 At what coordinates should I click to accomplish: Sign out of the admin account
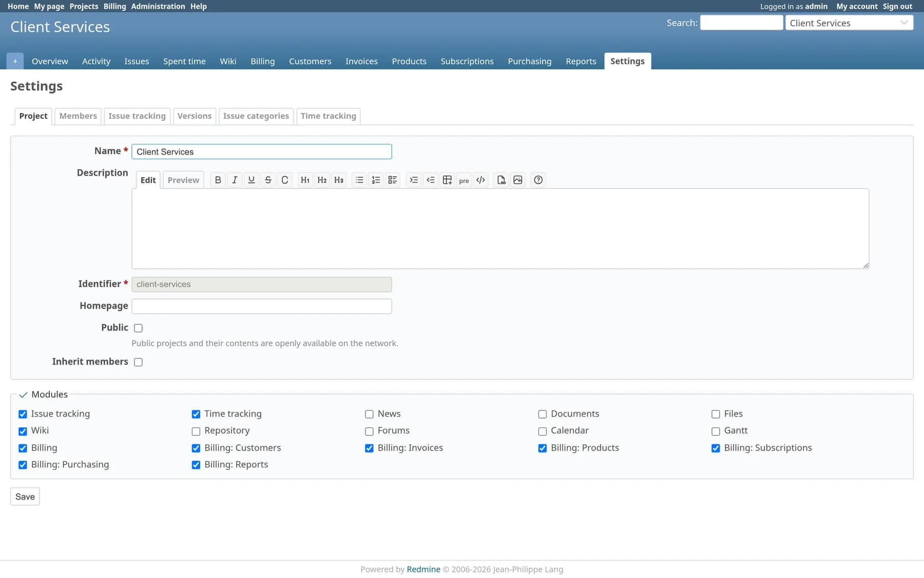pyautogui.click(x=897, y=6)
